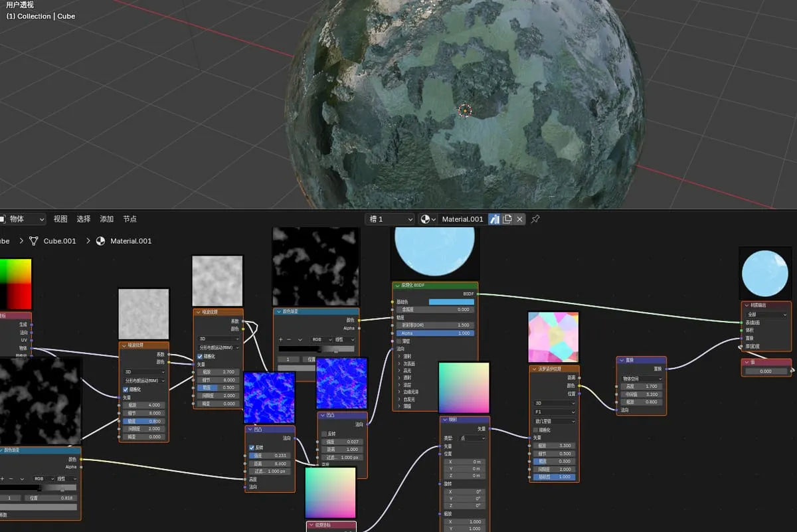Collapse the displacement (置换) node header arrow

pos(620,360)
